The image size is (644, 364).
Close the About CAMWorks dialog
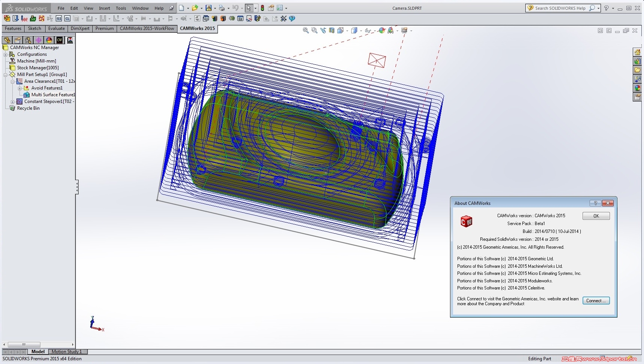[x=608, y=203]
